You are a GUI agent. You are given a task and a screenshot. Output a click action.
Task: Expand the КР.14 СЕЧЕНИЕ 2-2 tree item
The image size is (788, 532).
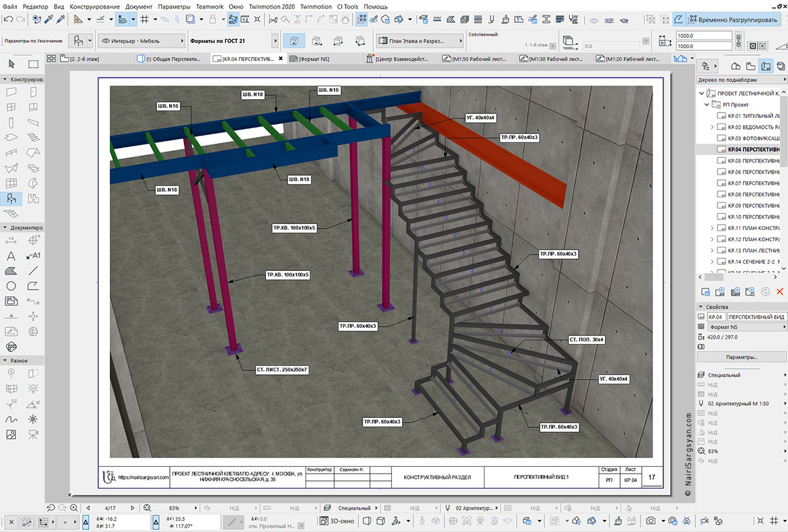pos(712,262)
